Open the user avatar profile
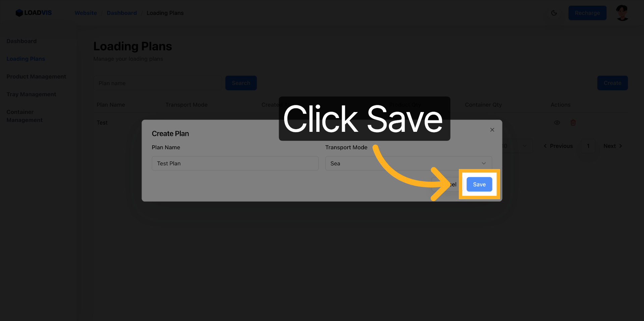This screenshot has width=644, height=321. [622, 13]
